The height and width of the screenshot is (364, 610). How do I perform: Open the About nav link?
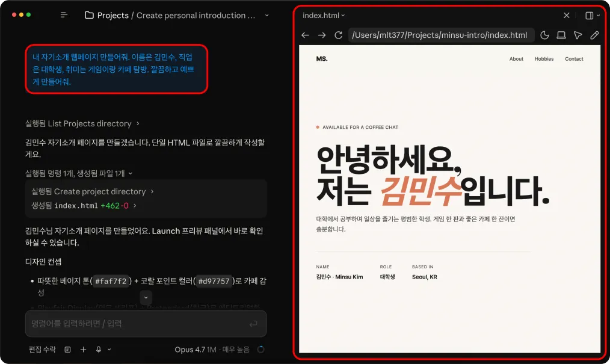point(516,59)
